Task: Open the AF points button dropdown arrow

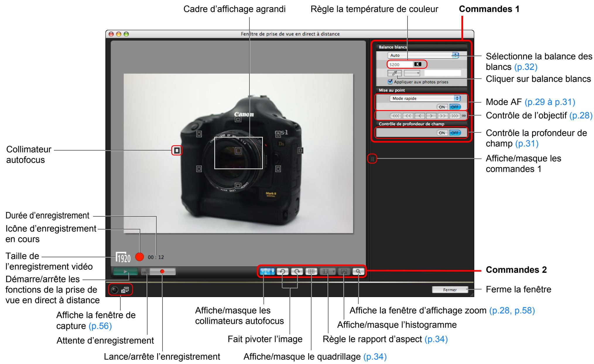Action: (273, 271)
